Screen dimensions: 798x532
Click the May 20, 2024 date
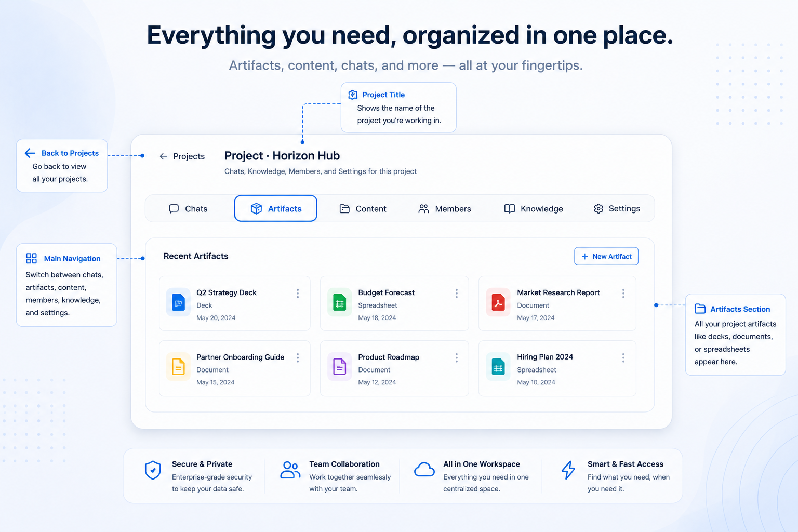point(216,318)
